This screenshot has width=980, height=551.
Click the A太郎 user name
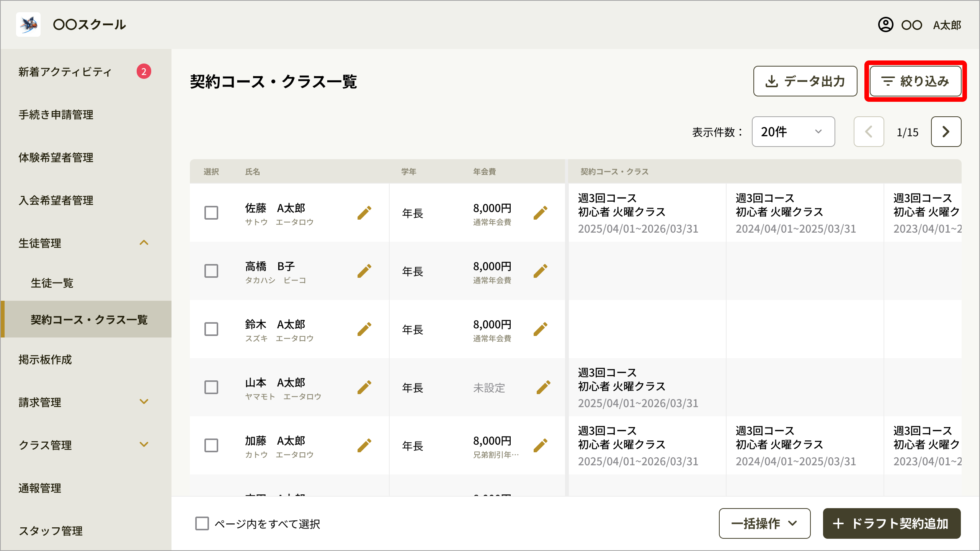tap(947, 25)
